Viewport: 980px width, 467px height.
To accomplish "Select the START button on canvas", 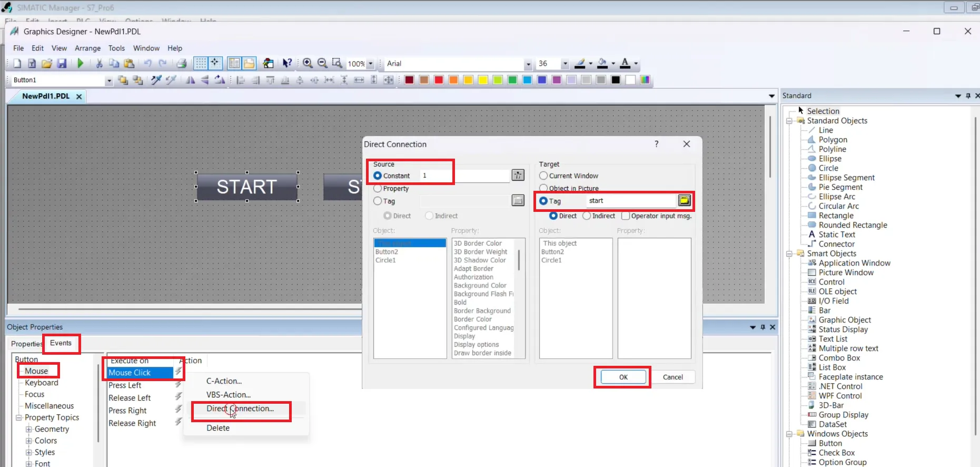I will point(246,187).
